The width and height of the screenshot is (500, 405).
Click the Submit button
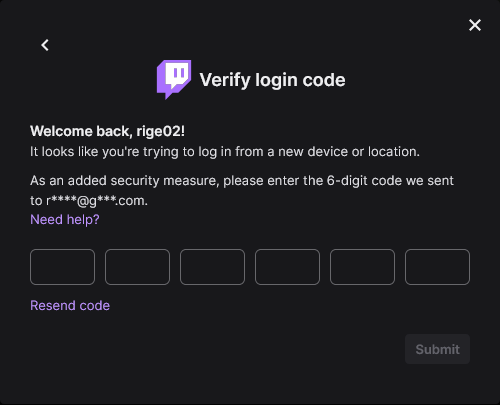click(437, 349)
